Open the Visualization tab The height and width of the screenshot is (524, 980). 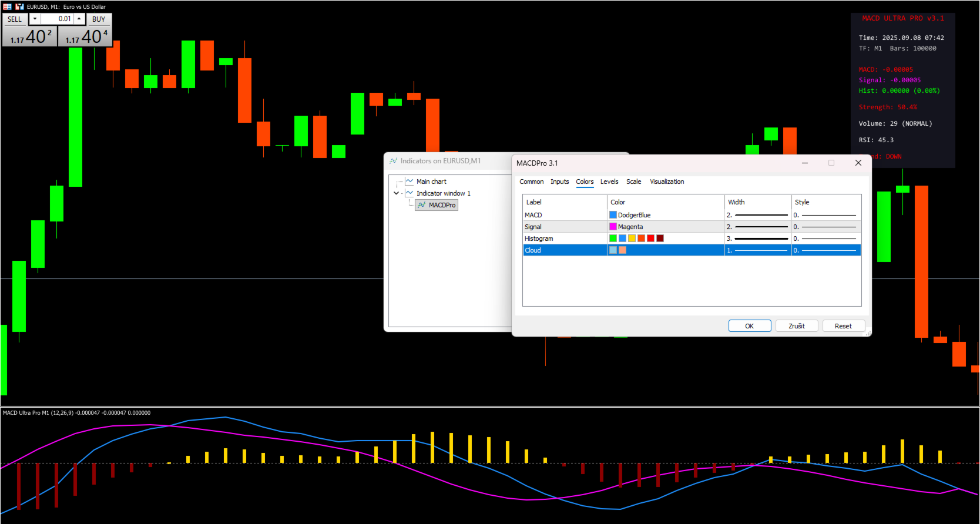[x=667, y=182]
